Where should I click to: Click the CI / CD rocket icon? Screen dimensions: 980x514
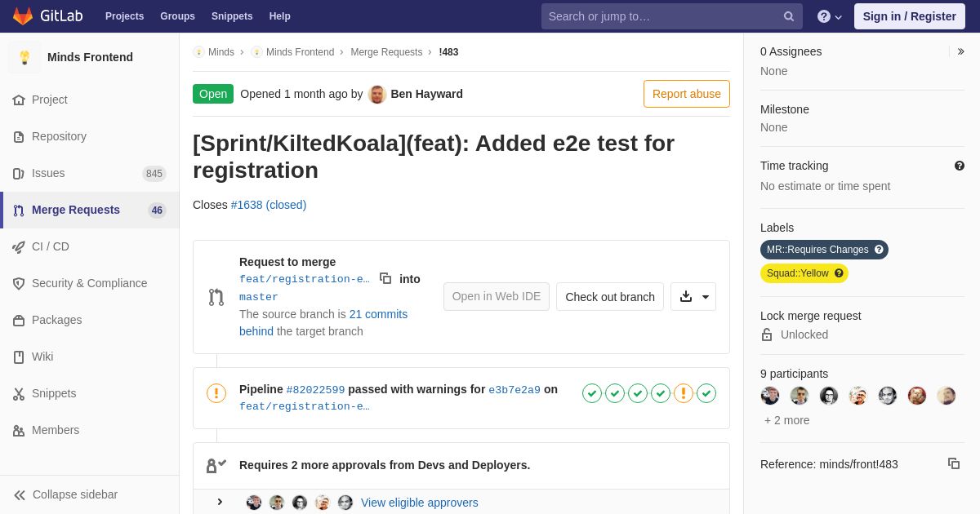tap(19, 246)
